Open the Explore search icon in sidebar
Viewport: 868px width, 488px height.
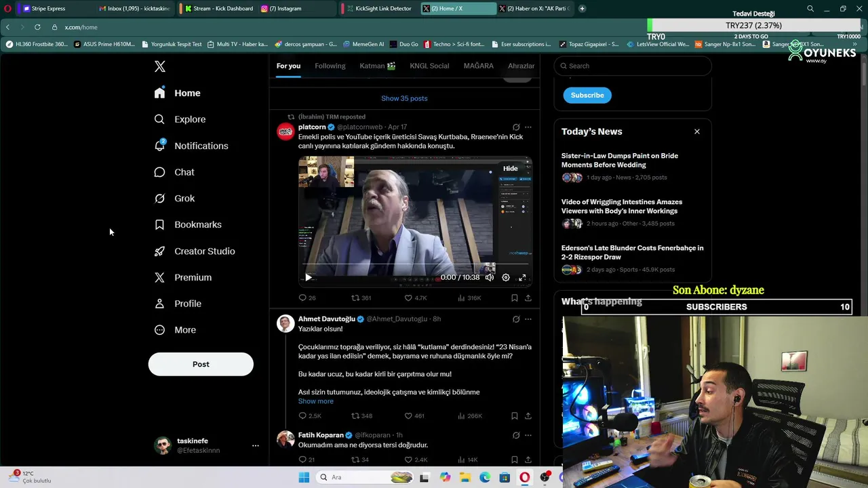tap(159, 119)
